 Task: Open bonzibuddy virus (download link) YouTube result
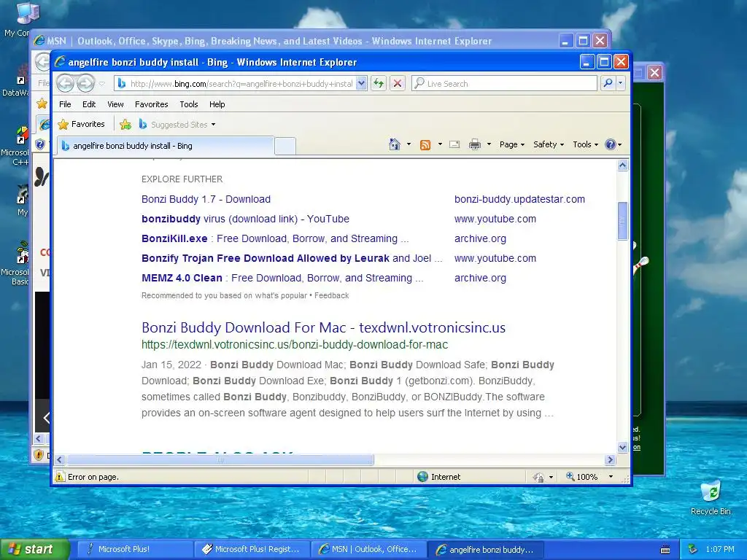[245, 219]
